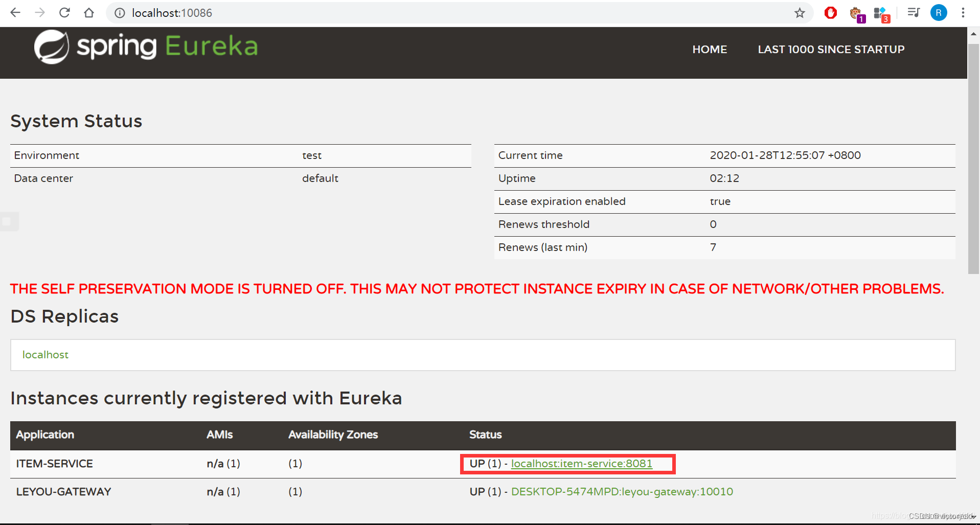Open the HOME navigation item
Image resolution: width=980 pixels, height=525 pixels.
[x=710, y=50]
